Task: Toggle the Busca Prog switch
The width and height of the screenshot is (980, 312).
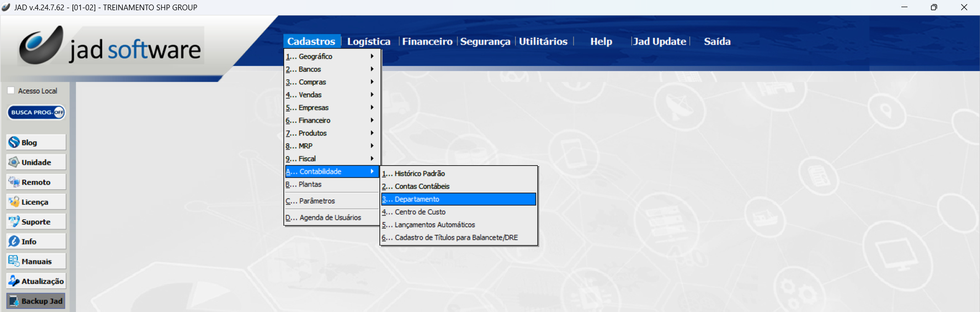Action: coord(36,113)
